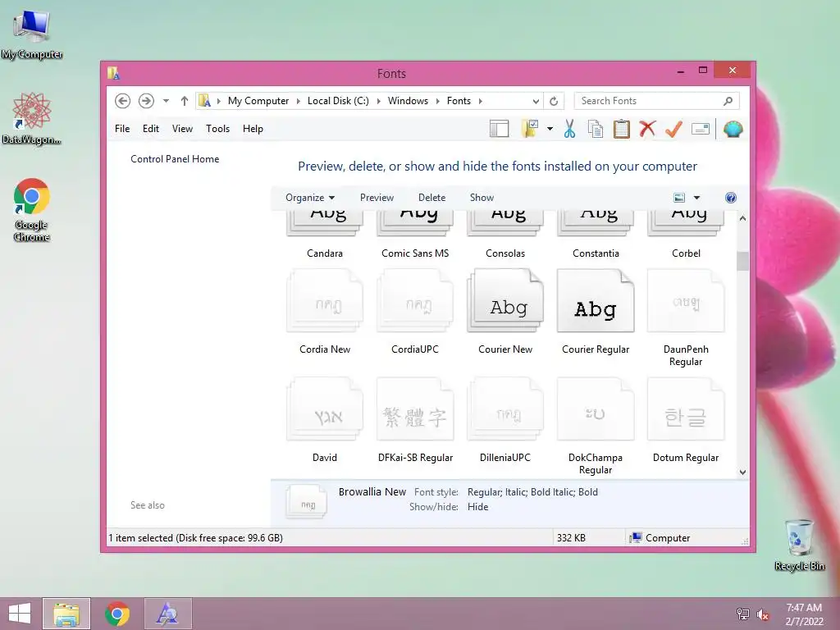Open the recent locations dropdown arrow
This screenshot has height=630, width=840.
166,101
